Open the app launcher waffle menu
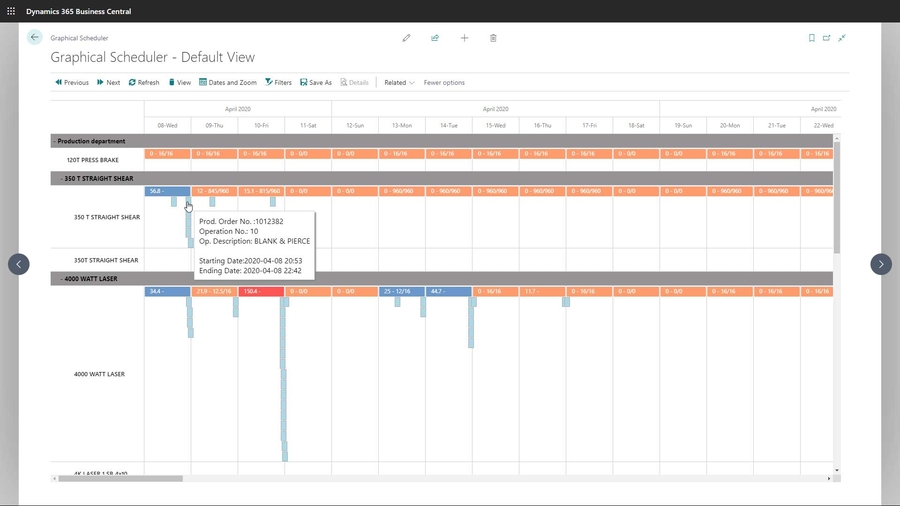Viewport: 900px width, 506px height. click(11, 11)
